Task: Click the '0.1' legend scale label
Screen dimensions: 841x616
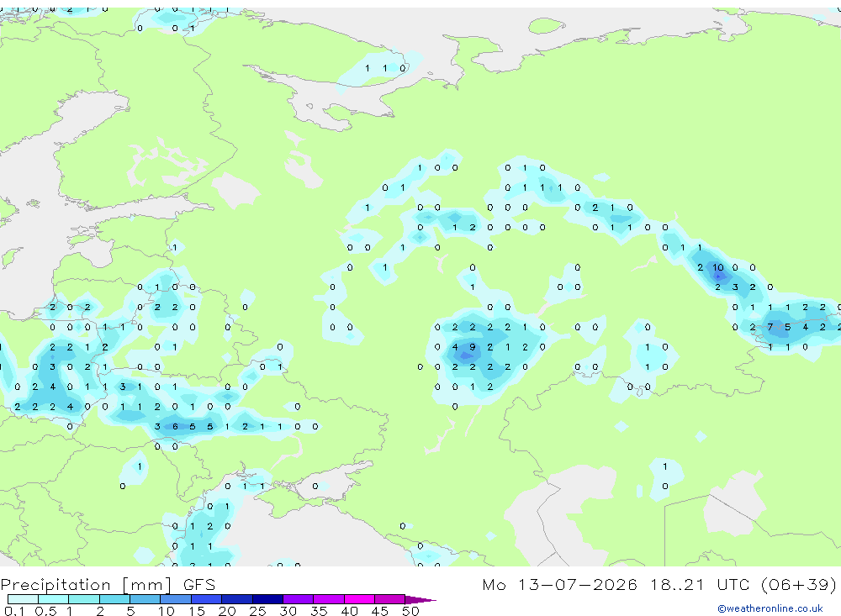Action: click(x=14, y=611)
